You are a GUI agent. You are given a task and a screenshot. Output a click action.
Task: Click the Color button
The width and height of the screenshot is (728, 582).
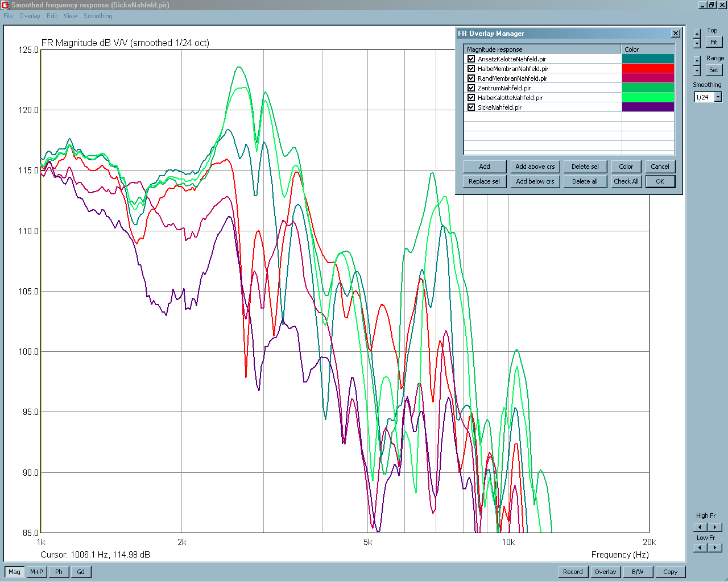click(626, 167)
